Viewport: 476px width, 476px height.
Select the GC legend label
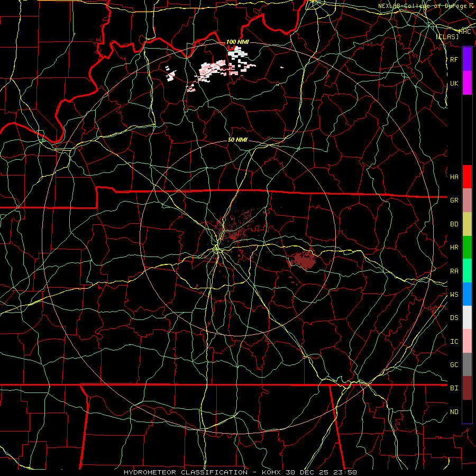(454, 364)
